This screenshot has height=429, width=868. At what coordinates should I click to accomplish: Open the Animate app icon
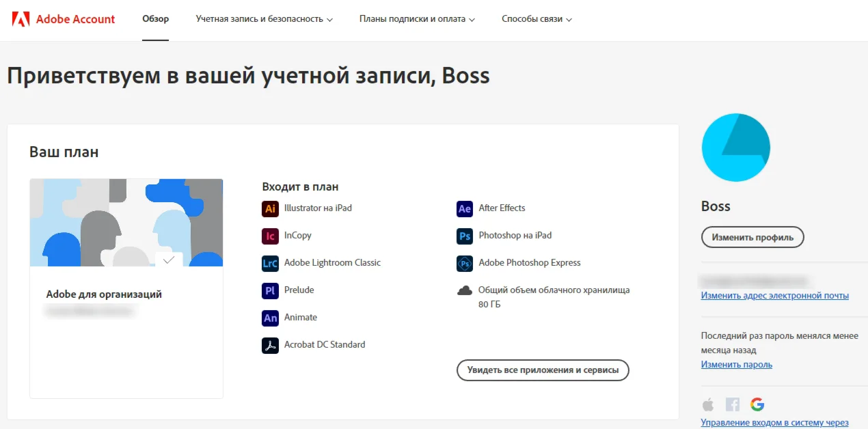[x=270, y=318]
